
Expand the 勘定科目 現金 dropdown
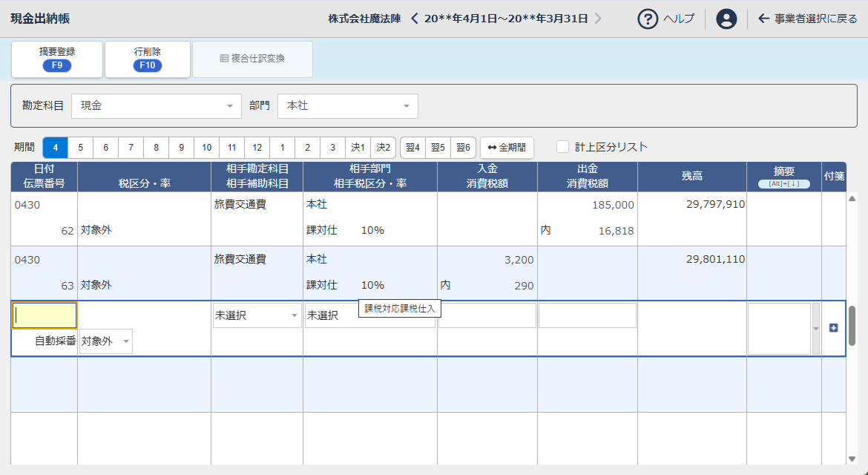coord(229,106)
